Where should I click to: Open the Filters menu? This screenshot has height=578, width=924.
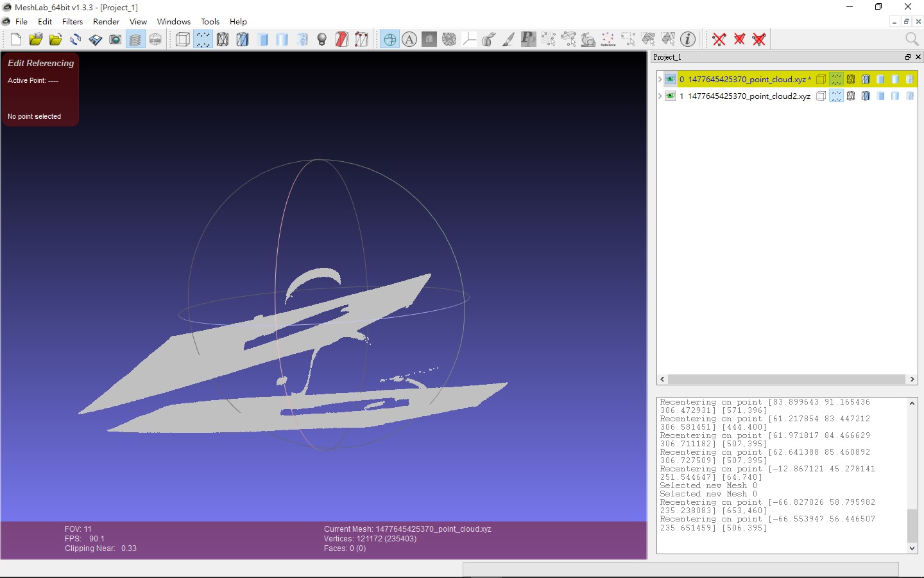pos(73,21)
